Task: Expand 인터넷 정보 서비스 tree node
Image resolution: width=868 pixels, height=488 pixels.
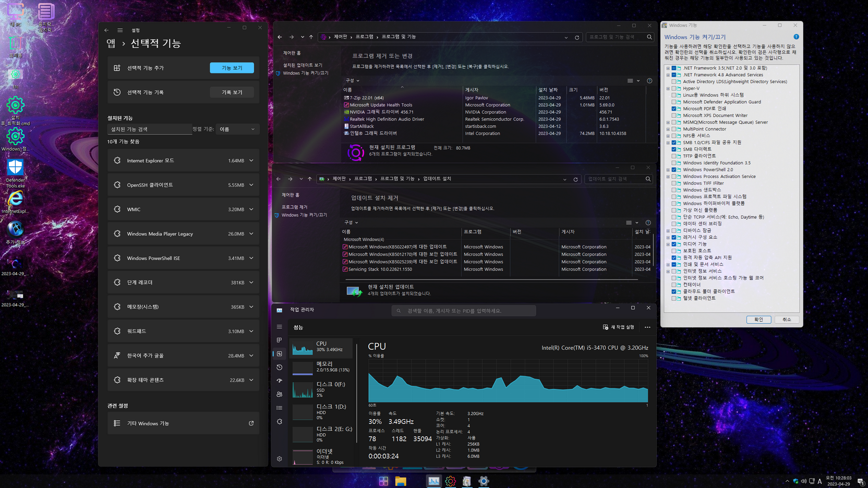Action: point(668,272)
